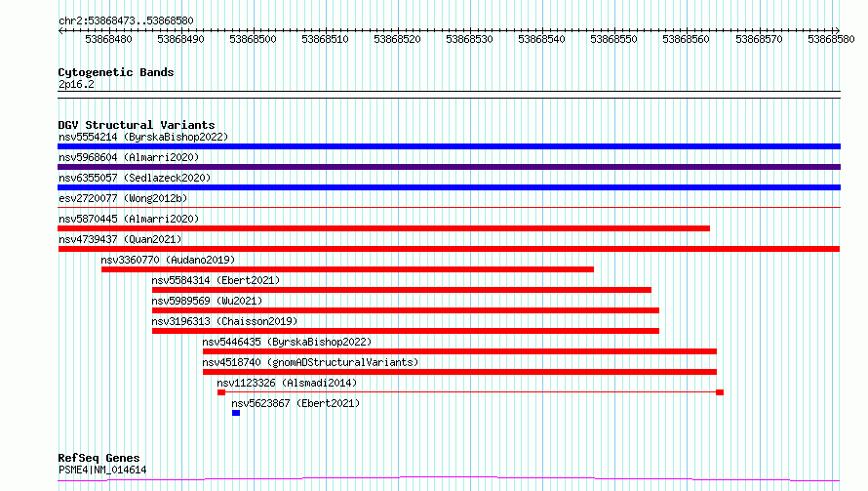Click the red bar for nsv4518740
This screenshot has width=868, height=491.
point(459,372)
